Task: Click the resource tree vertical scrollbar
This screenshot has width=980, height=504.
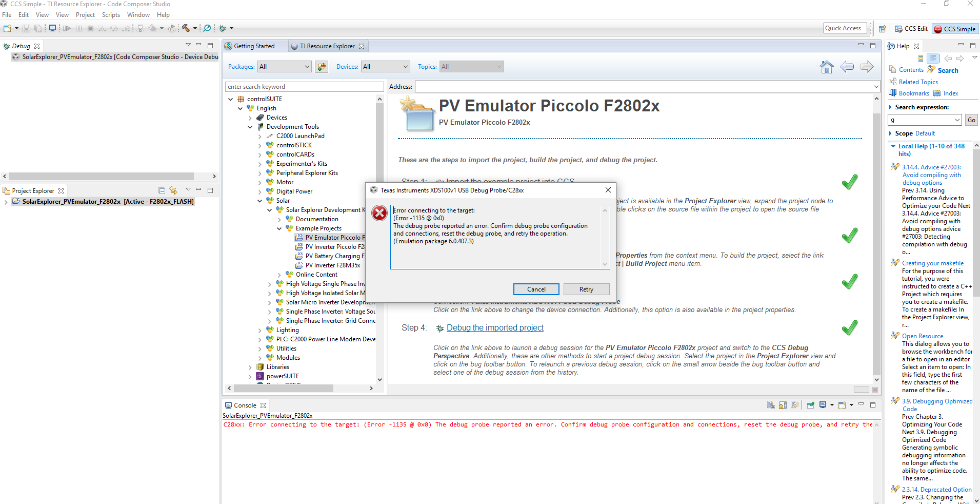Action: 379,239
